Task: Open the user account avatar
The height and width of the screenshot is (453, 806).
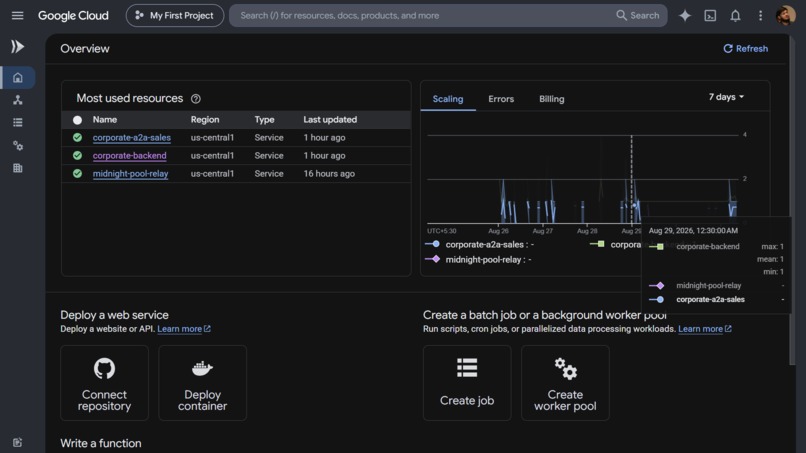Action: (x=785, y=15)
